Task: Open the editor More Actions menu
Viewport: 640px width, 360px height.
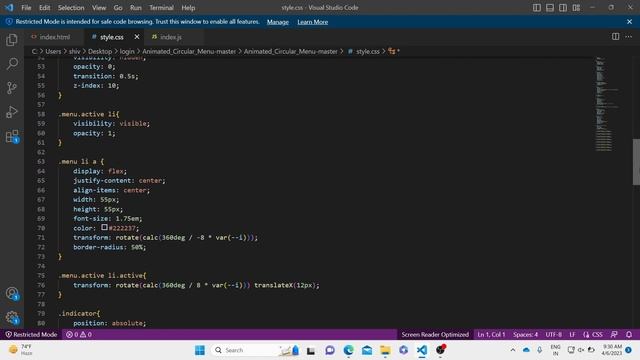Action: tap(629, 37)
